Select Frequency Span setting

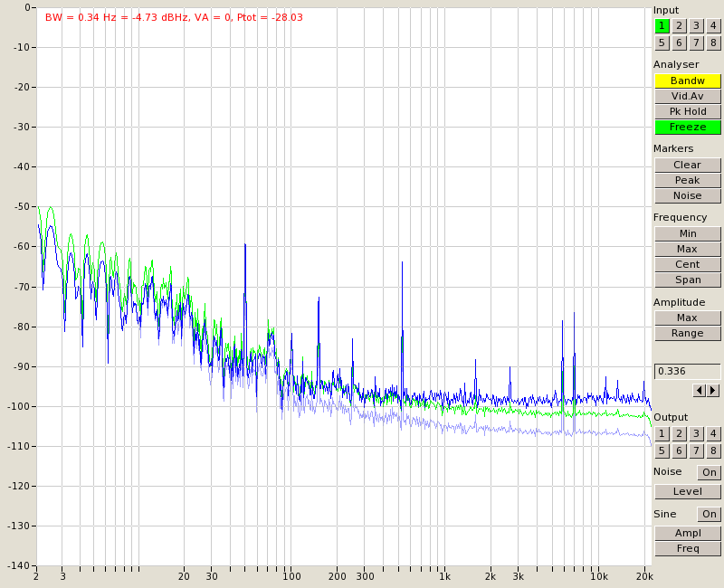pos(688,280)
